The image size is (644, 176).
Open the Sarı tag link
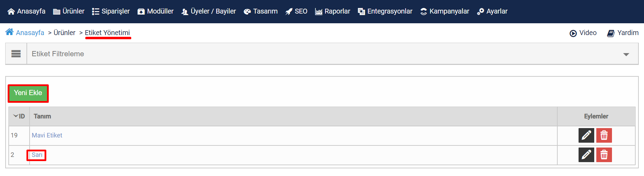(x=37, y=155)
